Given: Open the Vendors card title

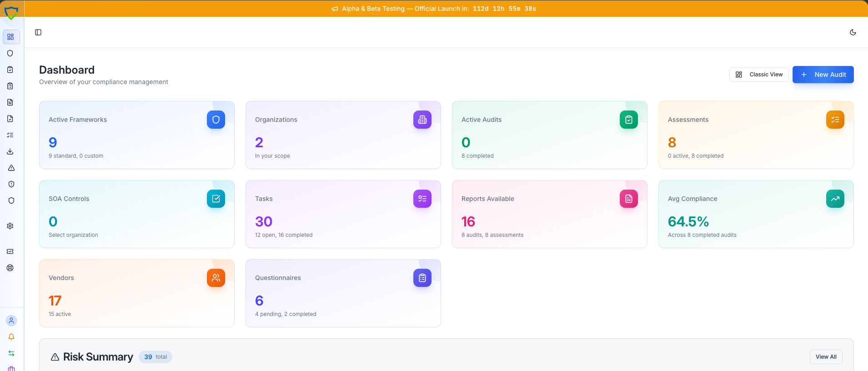Looking at the screenshot, I should [x=61, y=278].
